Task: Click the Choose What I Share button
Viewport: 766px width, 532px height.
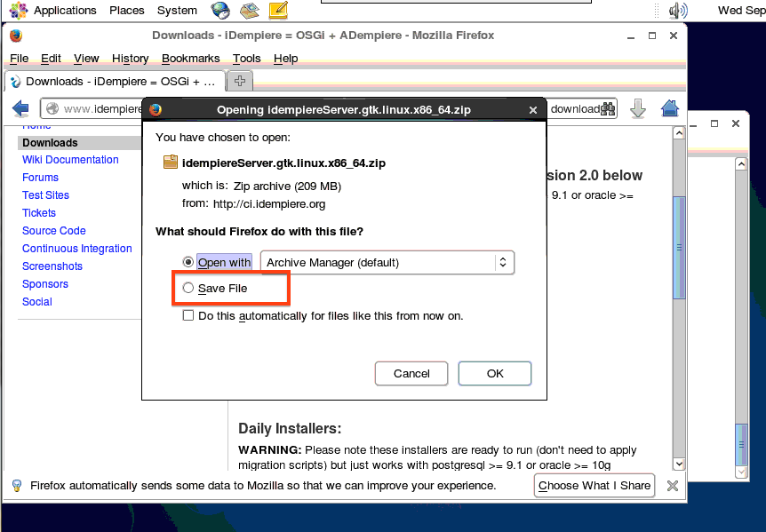Action: coord(594,486)
